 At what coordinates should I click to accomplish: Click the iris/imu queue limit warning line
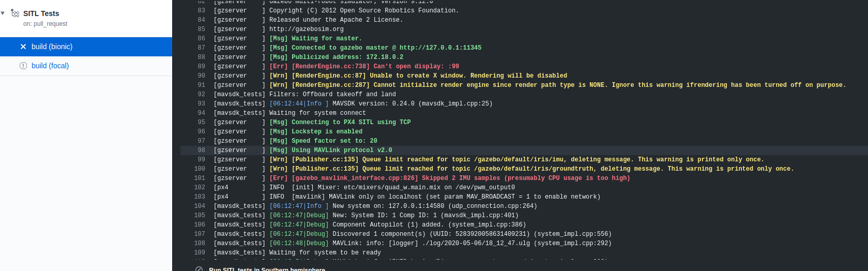coord(524,159)
